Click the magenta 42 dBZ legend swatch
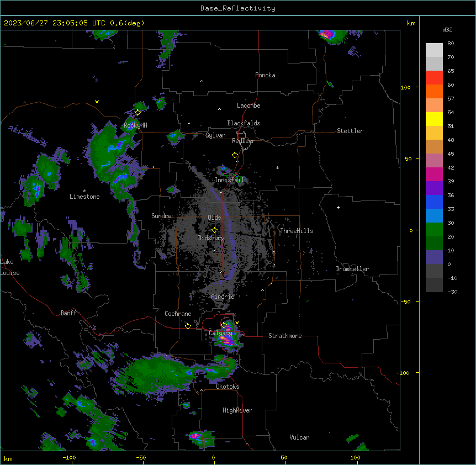The width and height of the screenshot is (476, 465). click(x=434, y=175)
